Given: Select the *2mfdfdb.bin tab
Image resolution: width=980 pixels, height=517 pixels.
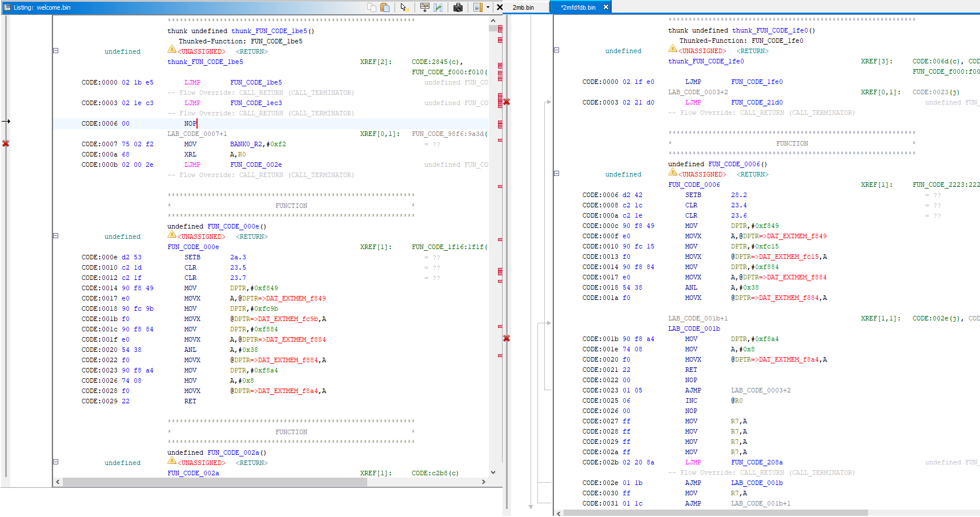Looking at the screenshot, I should pos(577,7).
